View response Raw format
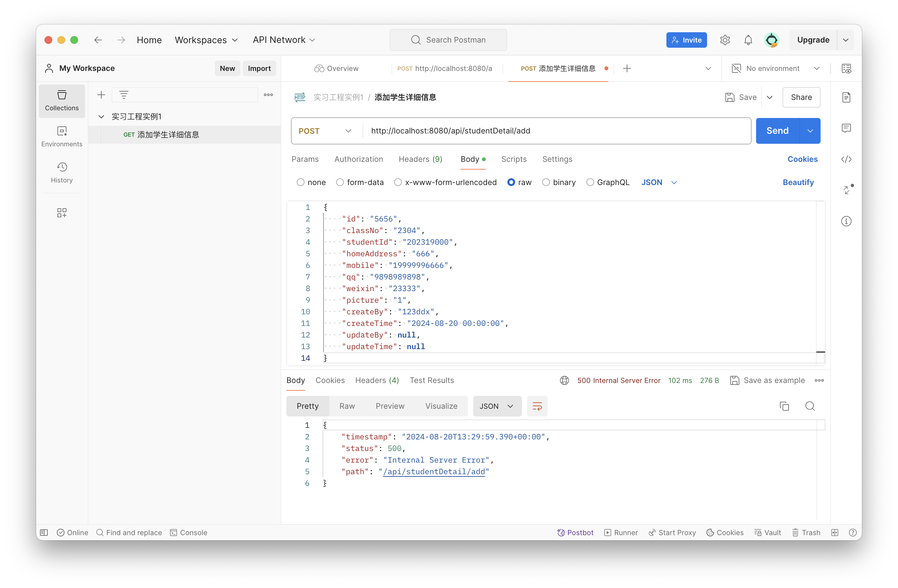898x588 pixels. click(x=347, y=406)
